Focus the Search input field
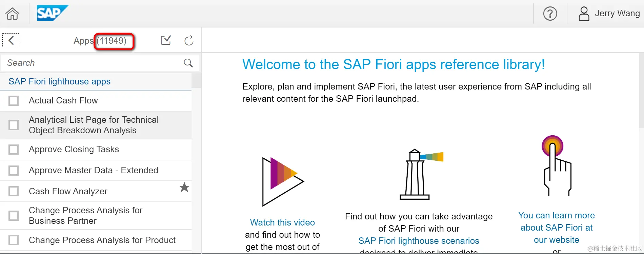 tap(93, 63)
